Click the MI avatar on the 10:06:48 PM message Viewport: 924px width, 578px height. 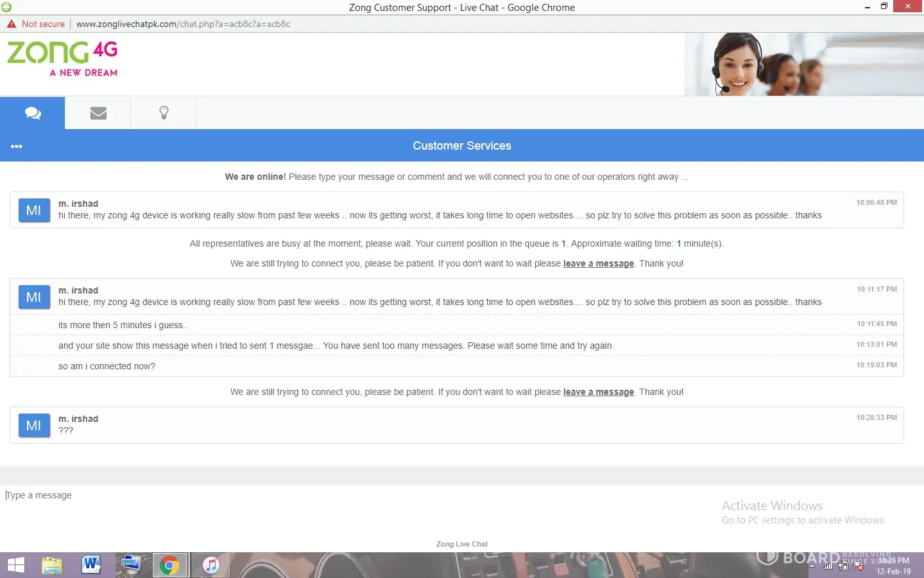coord(34,210)
